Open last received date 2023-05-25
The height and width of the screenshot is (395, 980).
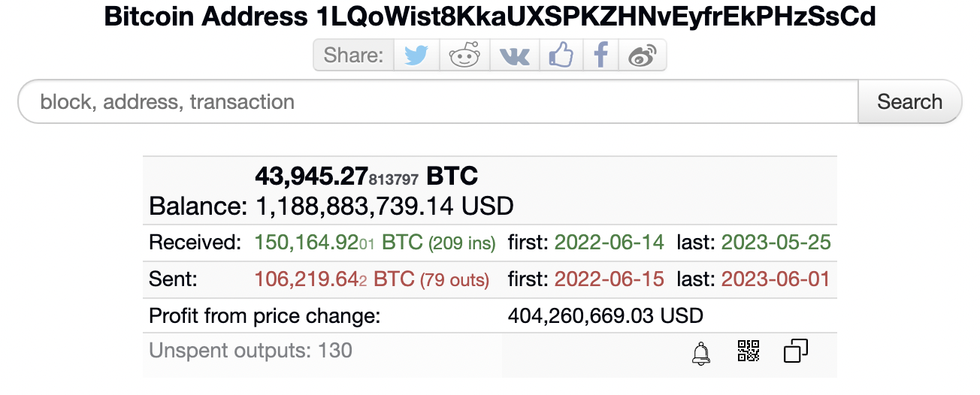click(776, 243)
